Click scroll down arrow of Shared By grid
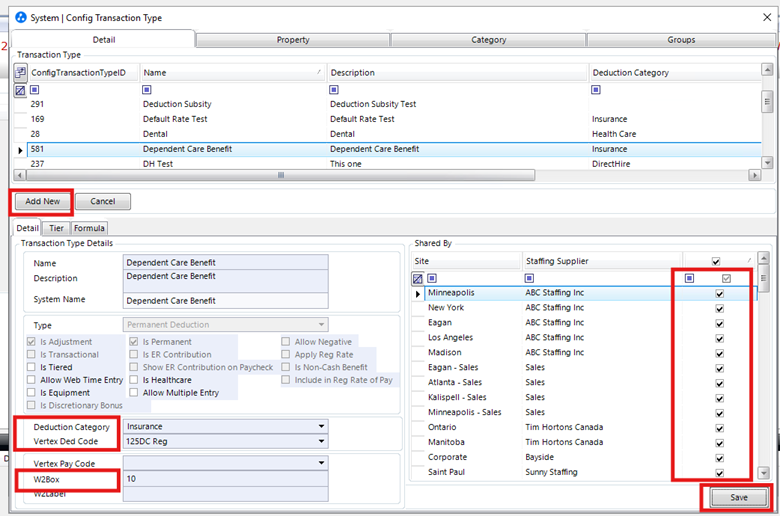The width and height of the screenshot is (780, 516). tap(764, 473)
